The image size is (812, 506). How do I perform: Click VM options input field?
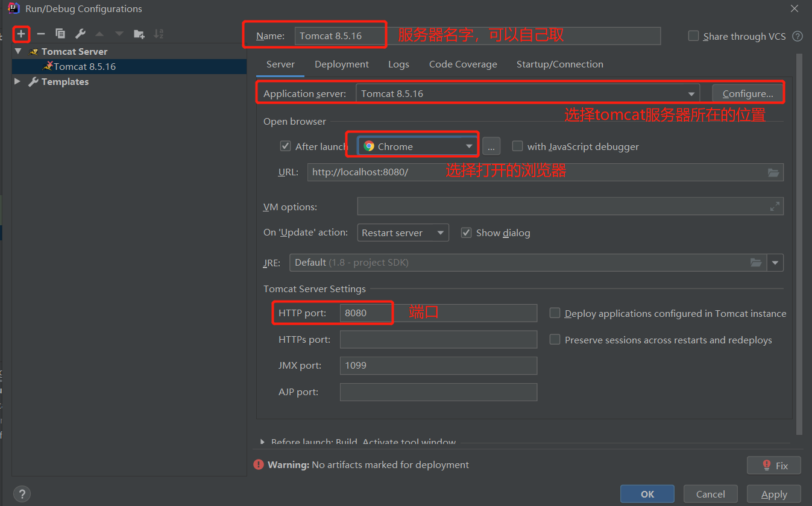coord(570,207)
